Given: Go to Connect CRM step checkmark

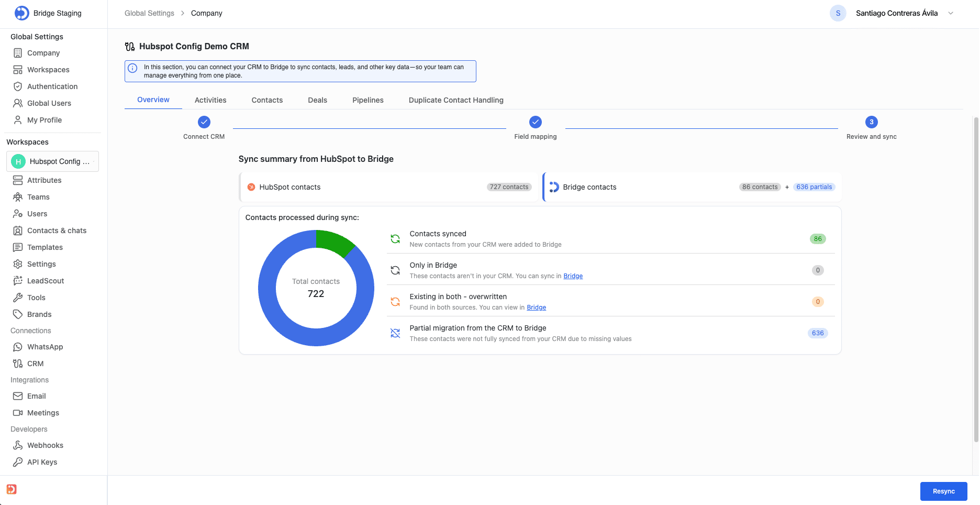Looking at the screenshot, I should click(204, 122).
